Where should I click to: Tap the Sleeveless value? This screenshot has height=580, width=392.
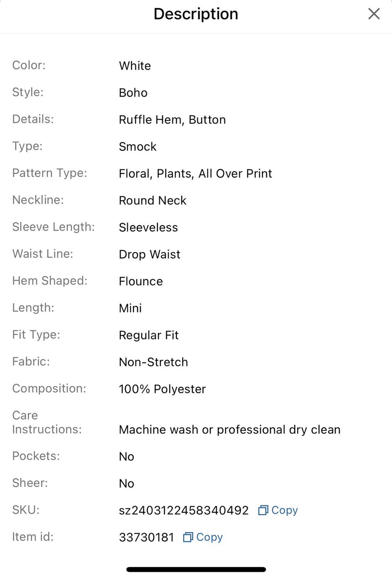[x=148, y=228]
